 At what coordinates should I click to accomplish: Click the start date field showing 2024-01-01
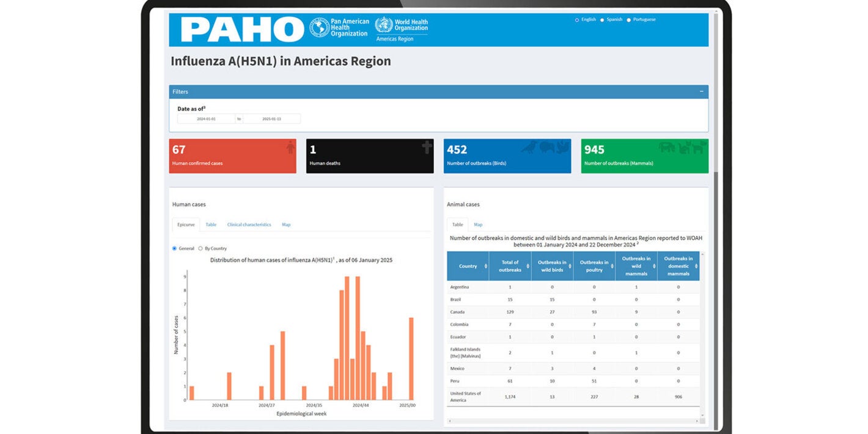[207, 119]
